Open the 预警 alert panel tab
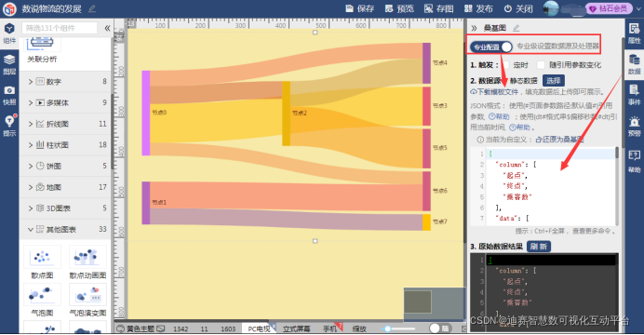Screen dimensions: 644x335 coord(634,126)
